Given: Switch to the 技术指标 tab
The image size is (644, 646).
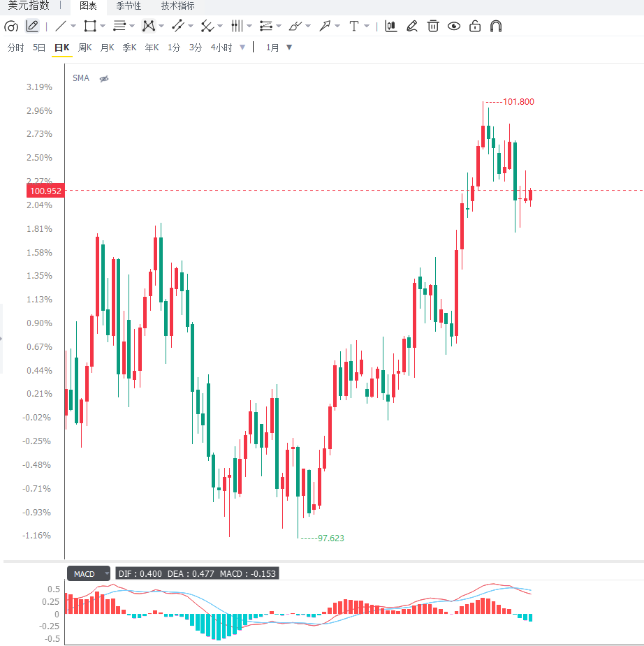Looking at the screenshot, I should [178, 6].
